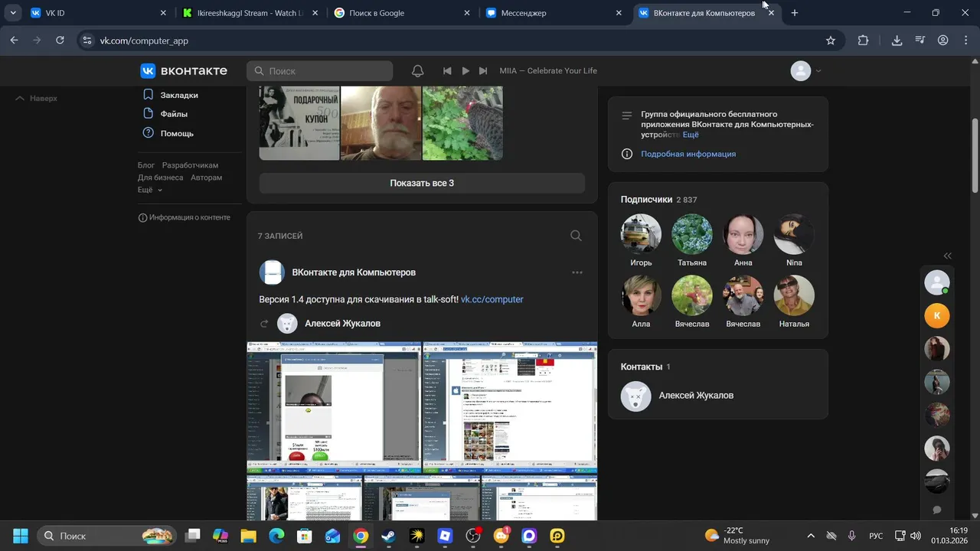Viewport: 980px width, 551px height.
Task: Click the Наверх button
Action: click(36, 98)
